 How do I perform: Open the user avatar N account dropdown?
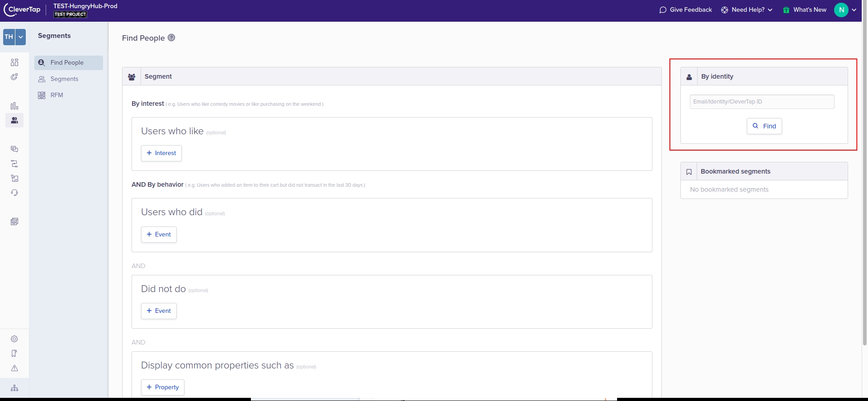point(845,9)
